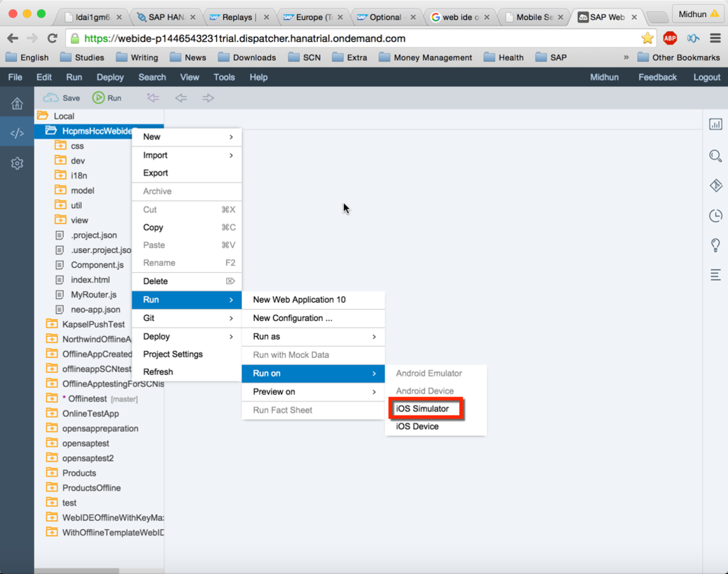Select iOS Device in Run on submenu

436,426
